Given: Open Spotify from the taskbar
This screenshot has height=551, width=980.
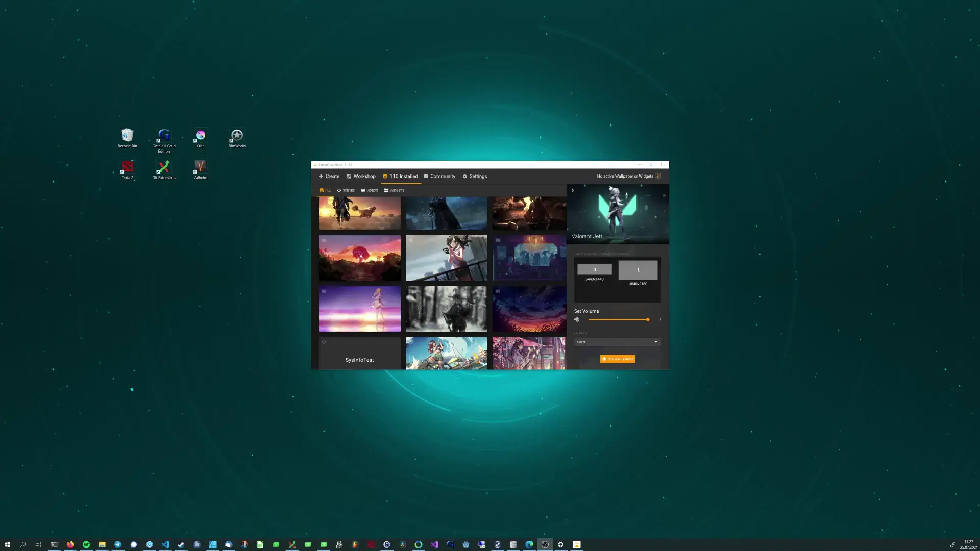Looking at the screenshot, I should (x=86, y=544).
